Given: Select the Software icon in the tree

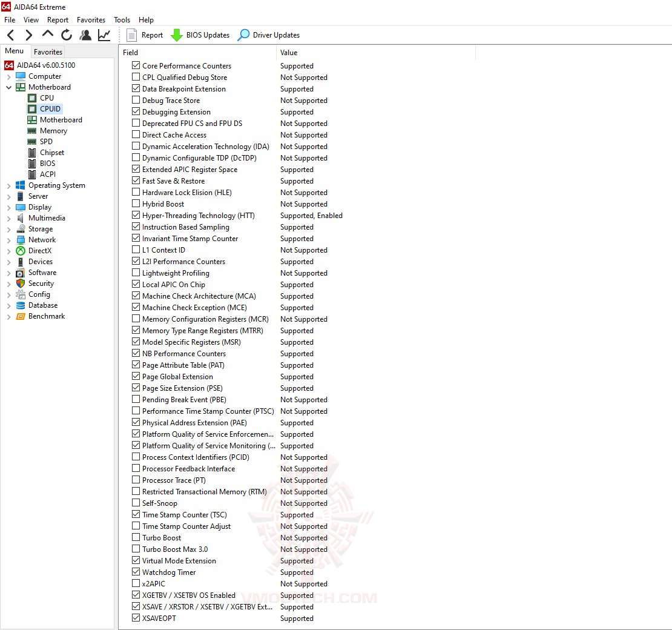Looking at the screenshot, I should (x=21, y=273).
